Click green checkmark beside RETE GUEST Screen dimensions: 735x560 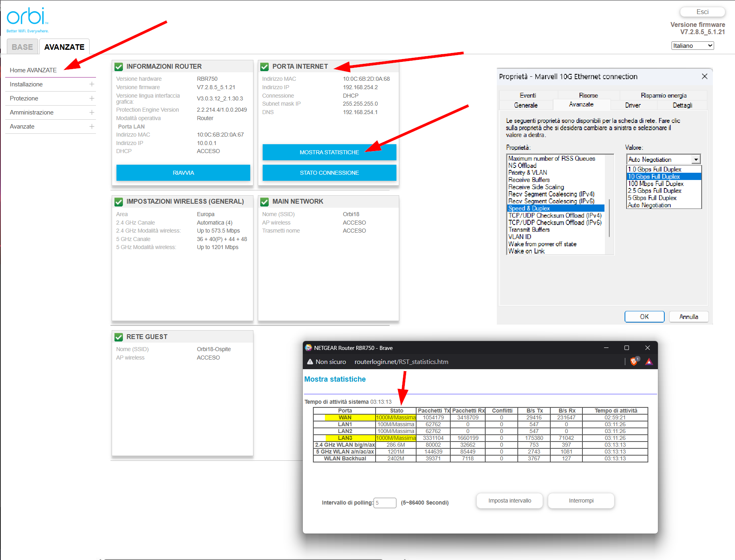point(119,337)
